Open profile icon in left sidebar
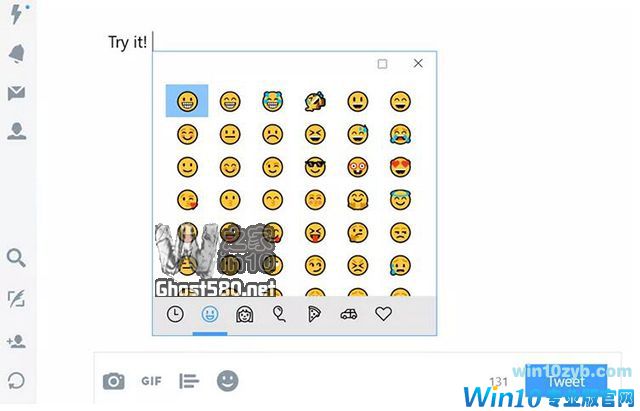 click(x=16, y=131)
